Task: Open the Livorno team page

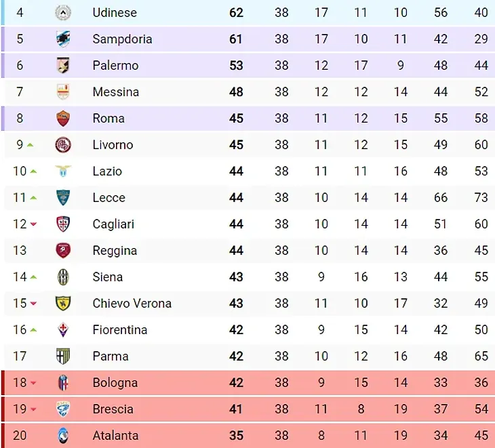Action: 113,144
